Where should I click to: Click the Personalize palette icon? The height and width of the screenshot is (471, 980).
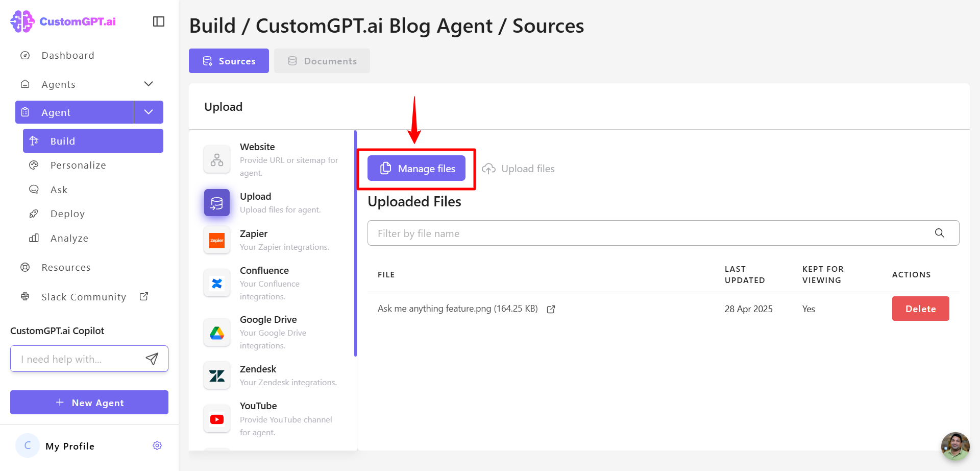click(x=34, y=165)
